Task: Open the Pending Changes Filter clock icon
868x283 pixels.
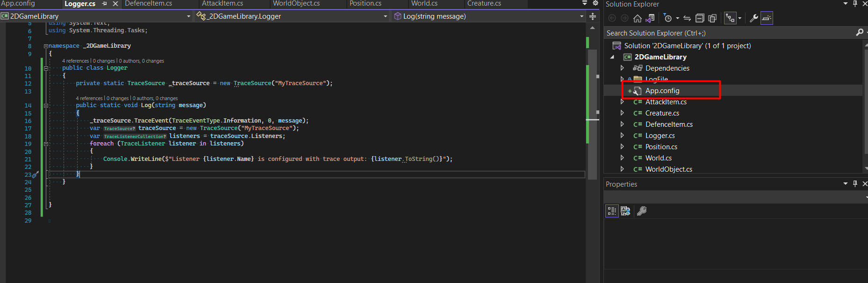Action: [668, 18]
